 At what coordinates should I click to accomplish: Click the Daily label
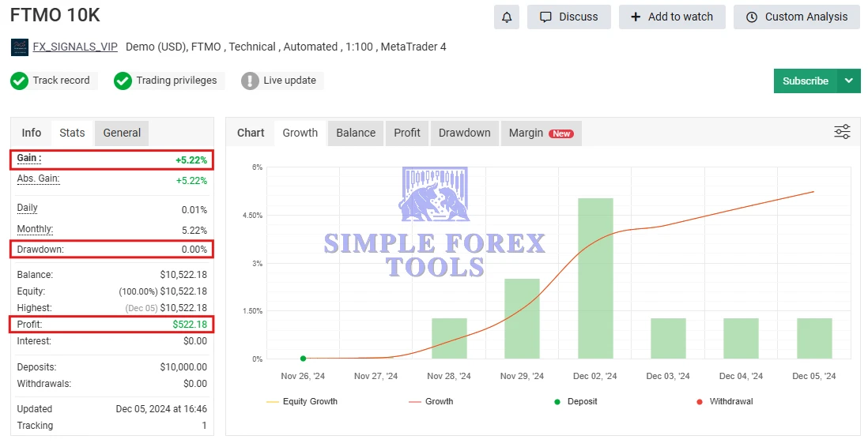point(27,208)
